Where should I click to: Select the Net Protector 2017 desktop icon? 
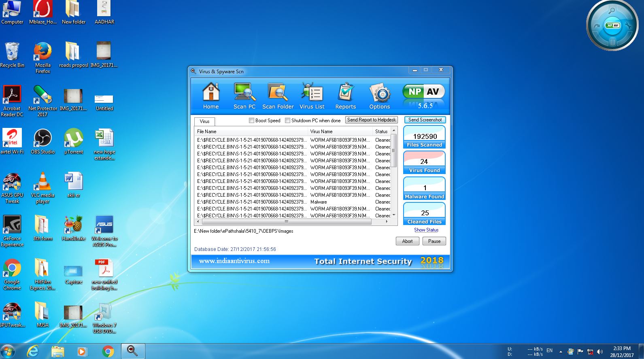click(43, 101)
